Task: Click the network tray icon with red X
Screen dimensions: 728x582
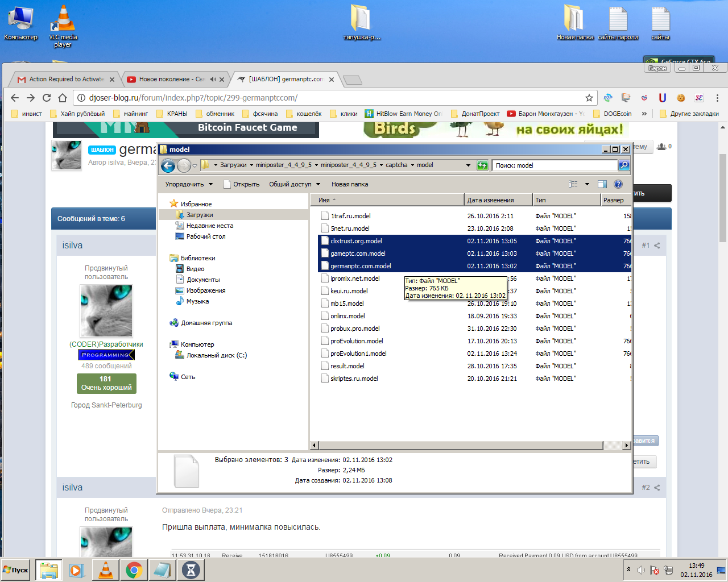Action: coord(655,570)
